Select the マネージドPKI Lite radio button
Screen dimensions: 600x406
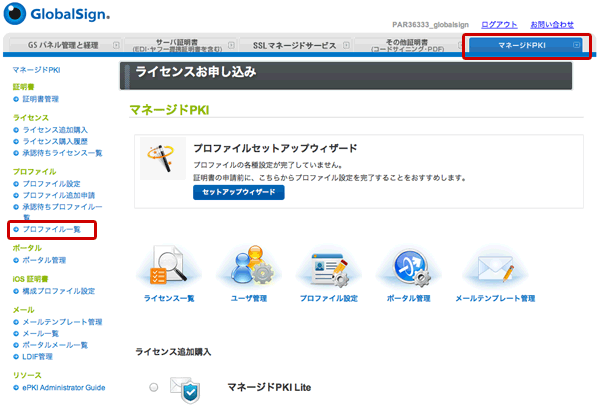153,387
